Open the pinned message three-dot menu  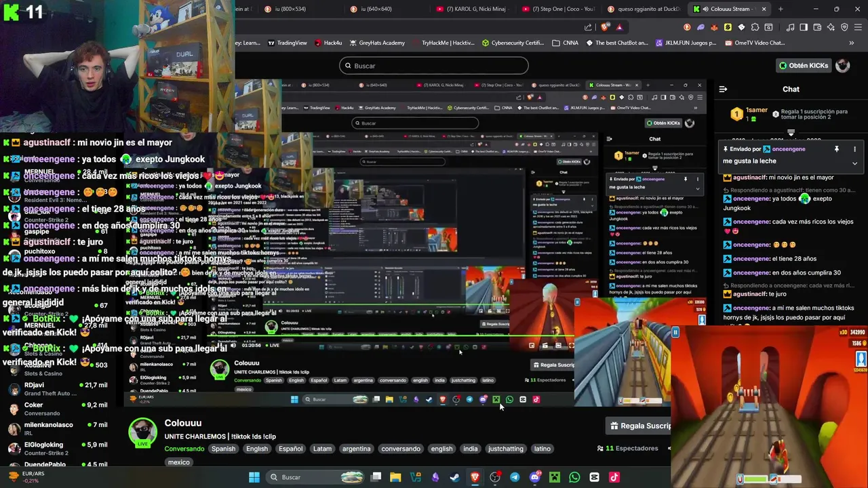pyautogui.click(x=854, y=149)
